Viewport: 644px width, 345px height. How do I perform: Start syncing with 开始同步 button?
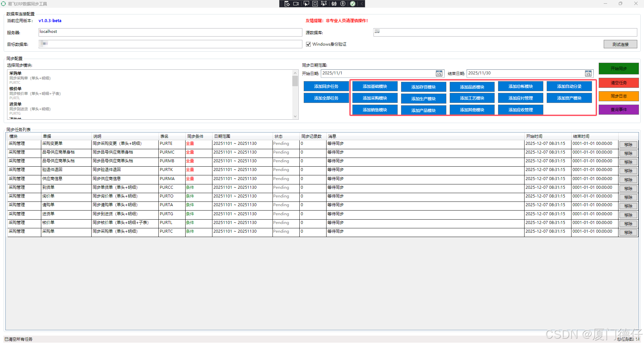pyautogui.click(x=618, y=68)
